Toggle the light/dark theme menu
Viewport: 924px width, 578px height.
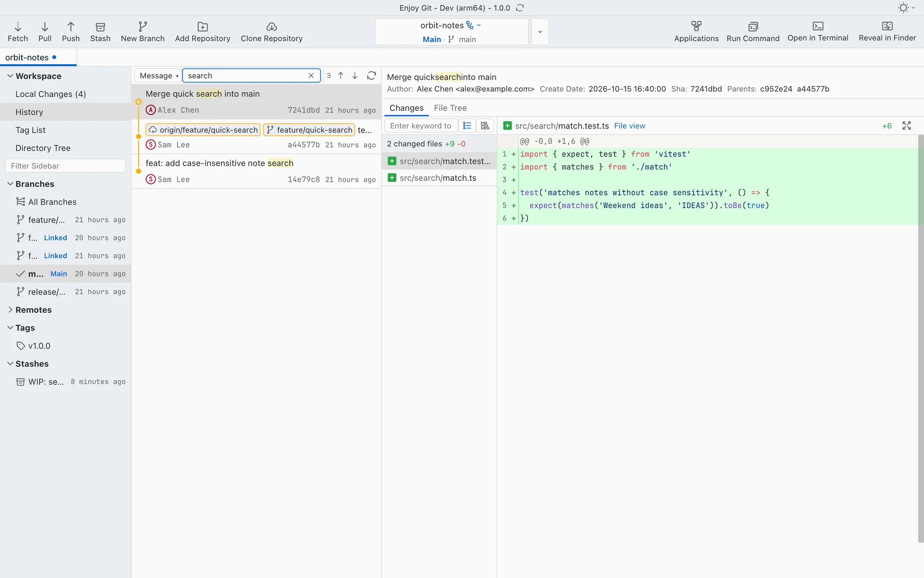[906, 8]
